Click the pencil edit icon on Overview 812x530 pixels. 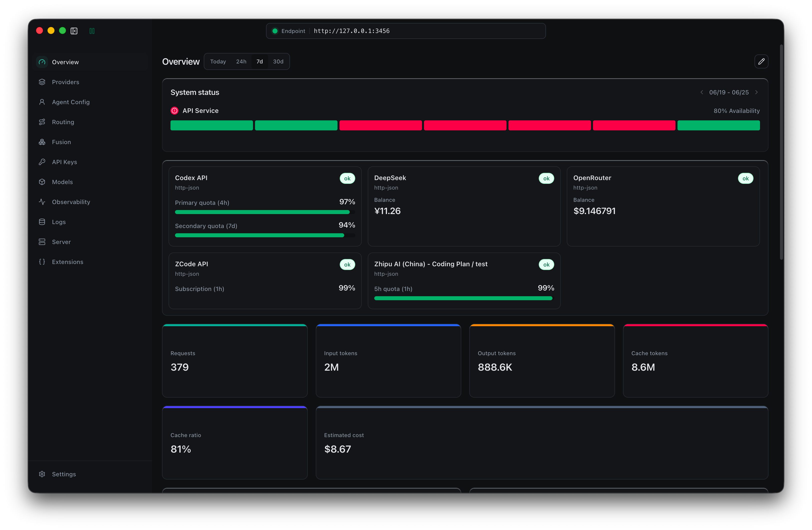(x=761, y=61)
